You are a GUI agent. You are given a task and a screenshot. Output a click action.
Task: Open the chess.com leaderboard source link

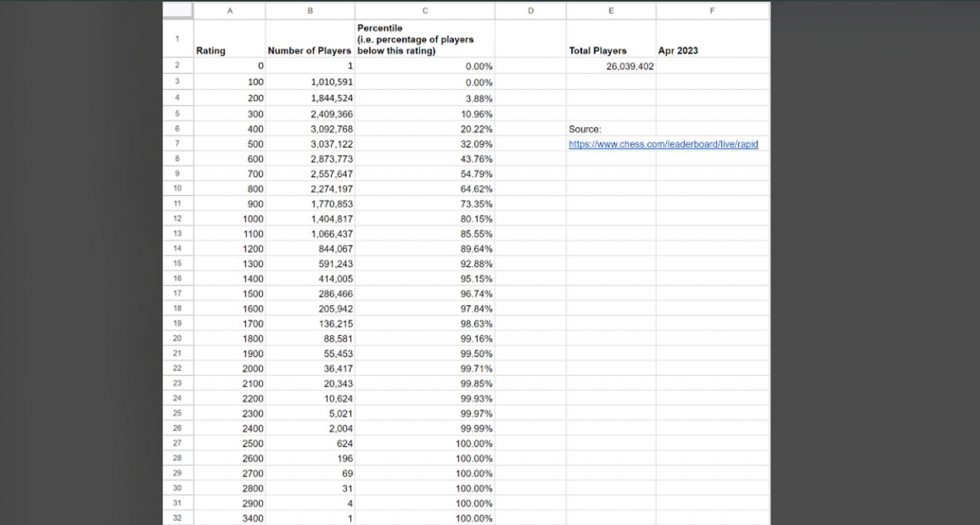coord(663,145)
